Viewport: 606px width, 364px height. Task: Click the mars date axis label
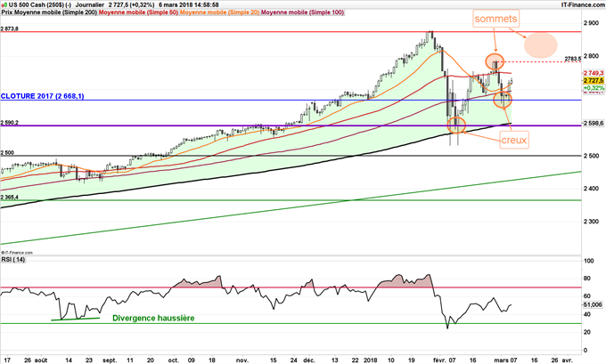click(x=502, y=360)
